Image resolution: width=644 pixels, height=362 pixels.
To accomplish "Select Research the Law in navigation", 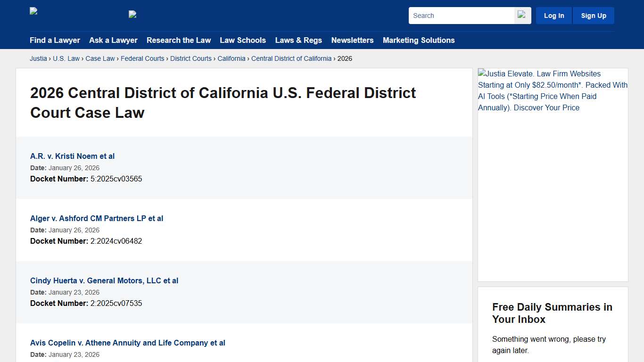I will pos(179,41).
